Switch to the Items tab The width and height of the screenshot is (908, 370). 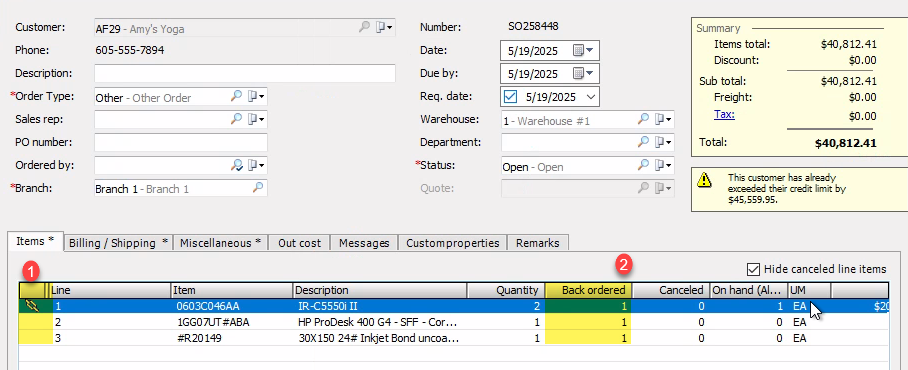pos(35,241)
